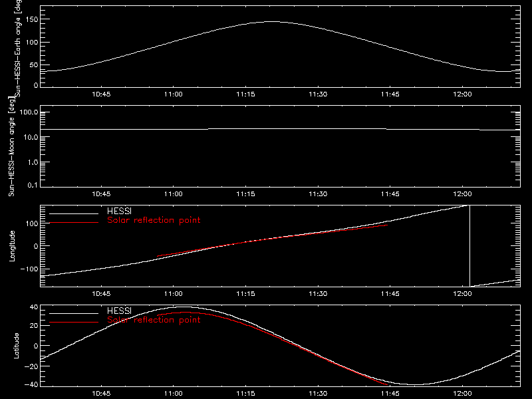Click the "Sun-HESSI-Moon angle [deg]" axis title
Image resolution: width=532 pixels, height=399 pixels.
(12, 146)
